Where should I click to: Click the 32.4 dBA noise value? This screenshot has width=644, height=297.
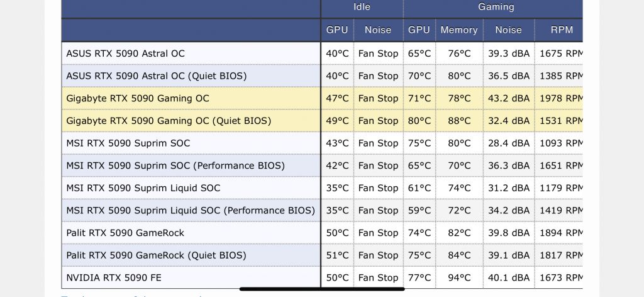tap(509, 121)
